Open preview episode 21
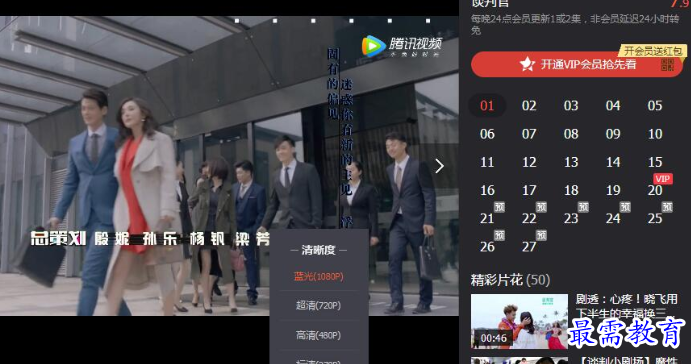Screen dimensions: 691x364 [487, 219]
